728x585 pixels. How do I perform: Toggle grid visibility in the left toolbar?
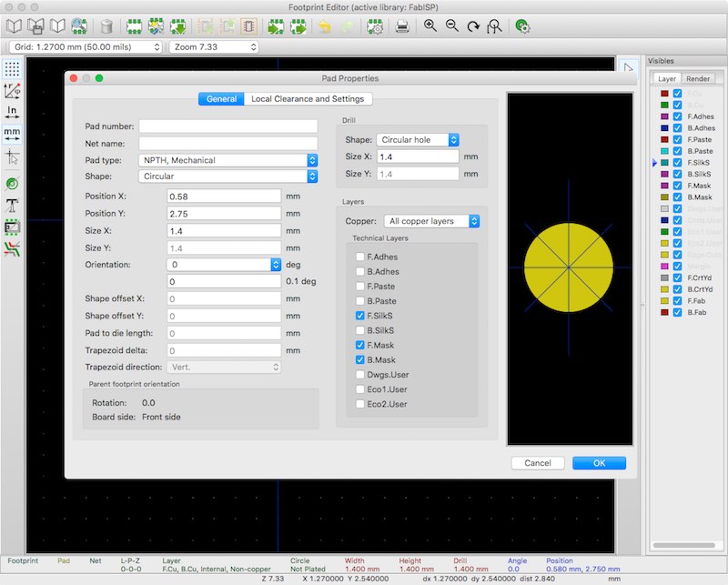(x=11, y=68)
